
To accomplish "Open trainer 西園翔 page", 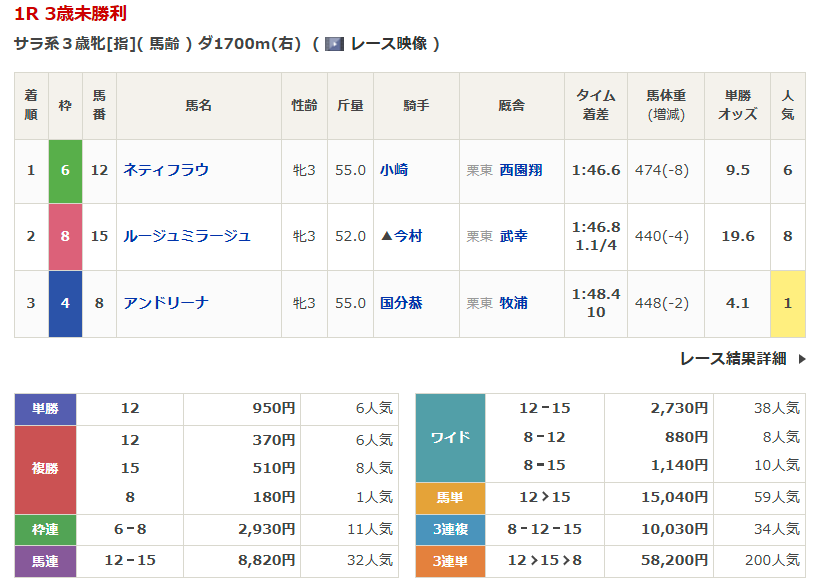I will pyautogui.click(x=520, y=170).
